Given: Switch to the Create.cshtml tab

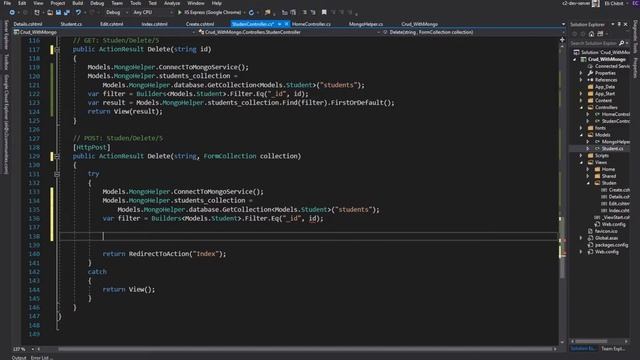Looking at the screenshot, I should (200, 24).
